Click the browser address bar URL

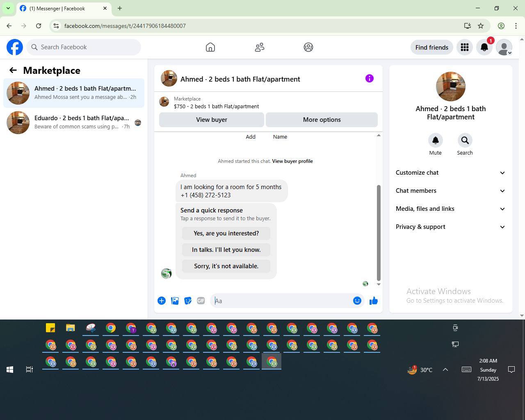coord(125,26)
